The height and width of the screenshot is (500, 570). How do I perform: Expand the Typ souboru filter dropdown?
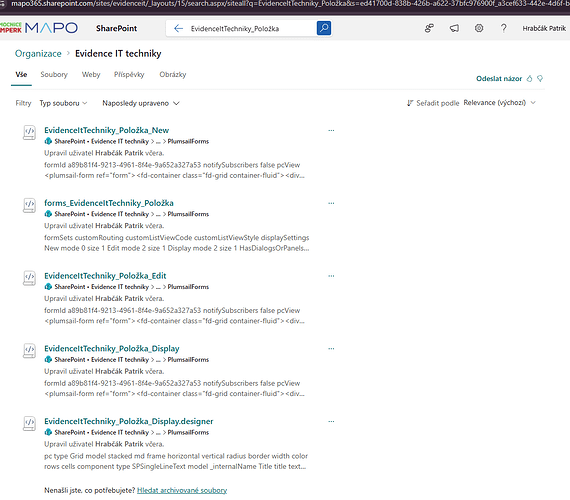63,103
